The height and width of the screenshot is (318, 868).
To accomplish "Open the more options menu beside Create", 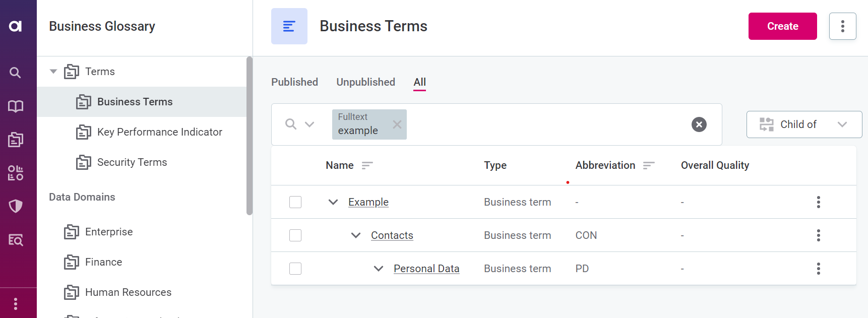I will (842, 26).
